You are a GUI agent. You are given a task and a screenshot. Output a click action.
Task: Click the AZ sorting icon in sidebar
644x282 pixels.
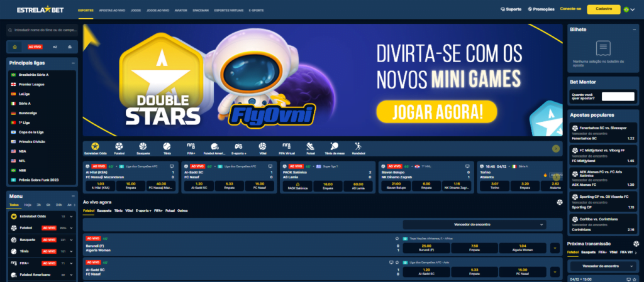55,46
